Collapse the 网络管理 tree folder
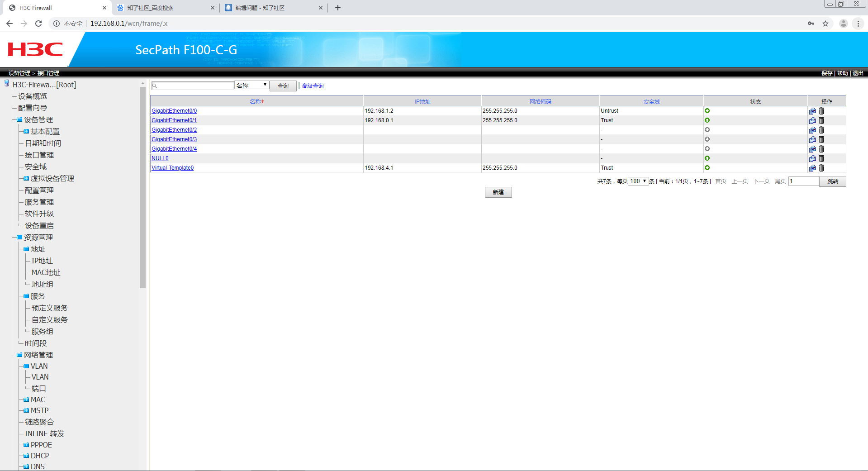Viewport: 868px width, 471px height. (19, 355)
